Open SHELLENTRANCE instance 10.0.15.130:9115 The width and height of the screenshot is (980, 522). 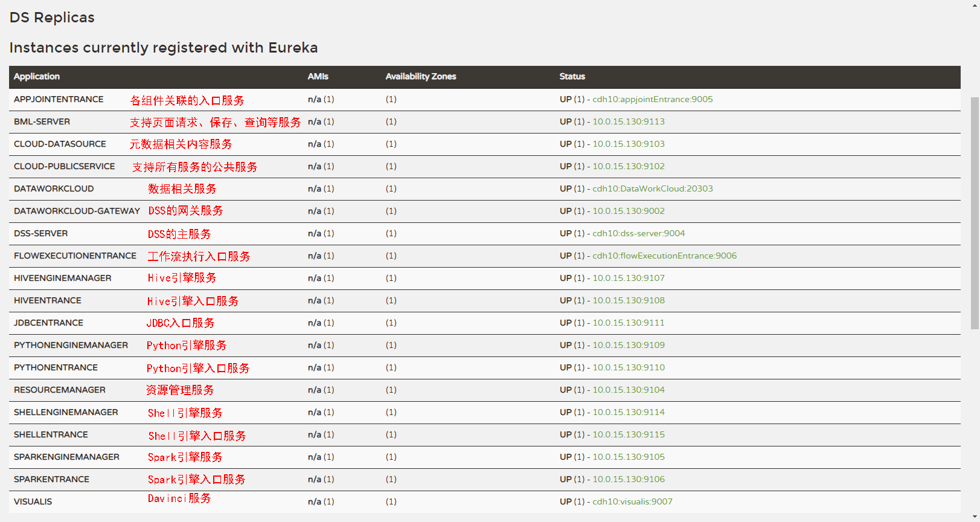pos(628,434)
